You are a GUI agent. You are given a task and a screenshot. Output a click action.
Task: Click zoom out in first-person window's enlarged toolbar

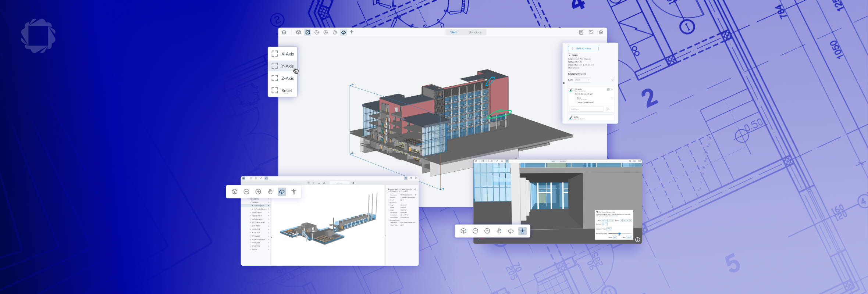point(475,231)
